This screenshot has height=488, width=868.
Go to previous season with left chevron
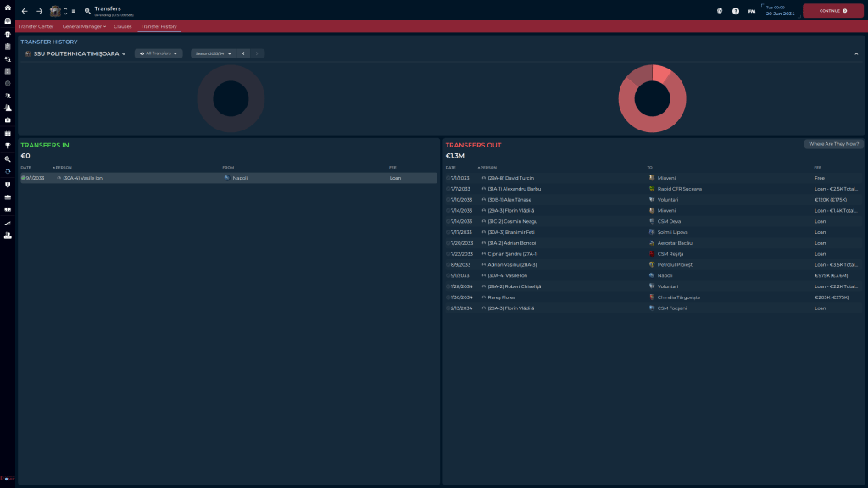coord(244,53)
